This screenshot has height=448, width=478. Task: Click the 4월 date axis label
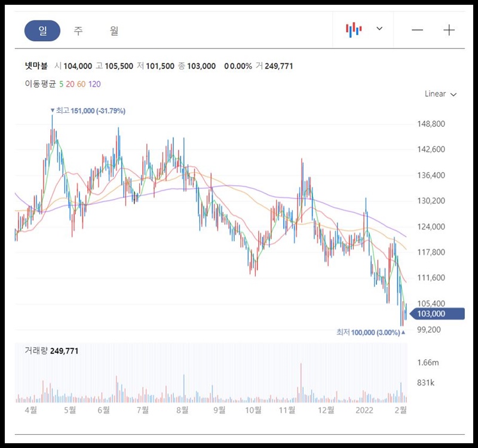pyautogui.click(x=31, y=410)
